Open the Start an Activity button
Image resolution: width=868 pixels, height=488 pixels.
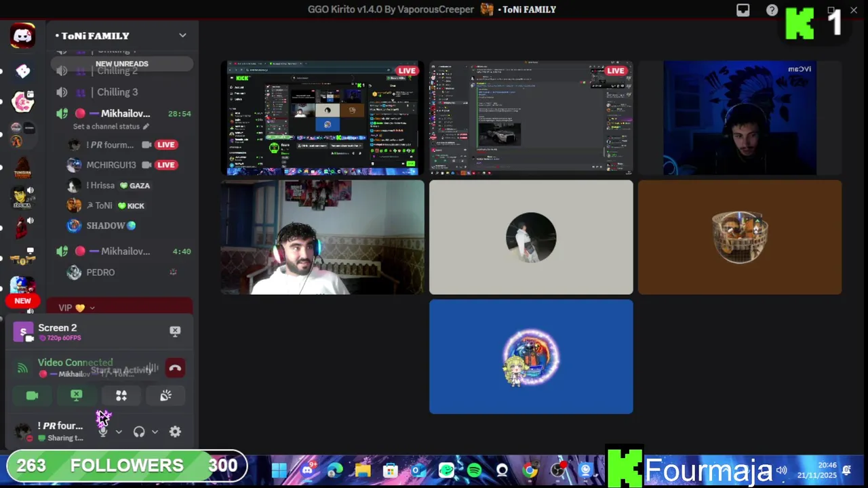point(121,396)
